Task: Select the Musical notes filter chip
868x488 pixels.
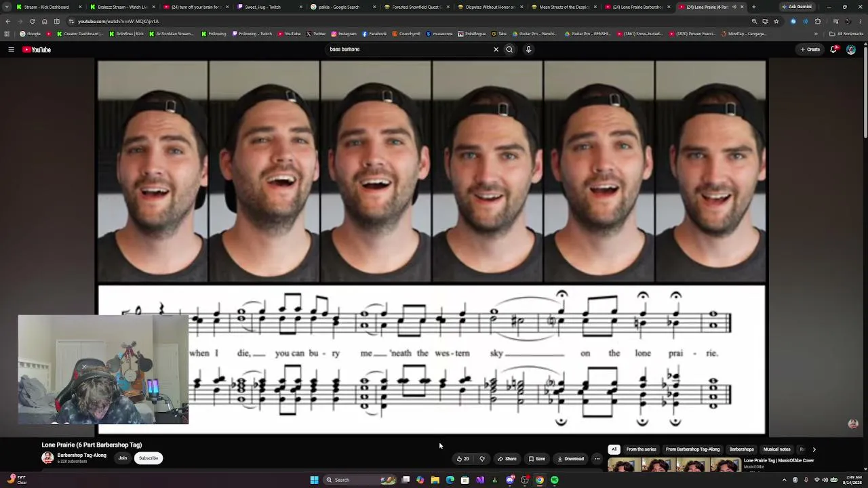Action: tap(776, 449)
